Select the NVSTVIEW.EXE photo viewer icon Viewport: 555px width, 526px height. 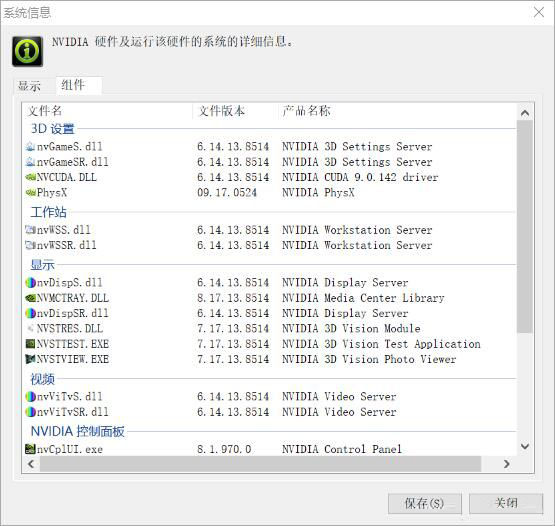click(30, 359)
